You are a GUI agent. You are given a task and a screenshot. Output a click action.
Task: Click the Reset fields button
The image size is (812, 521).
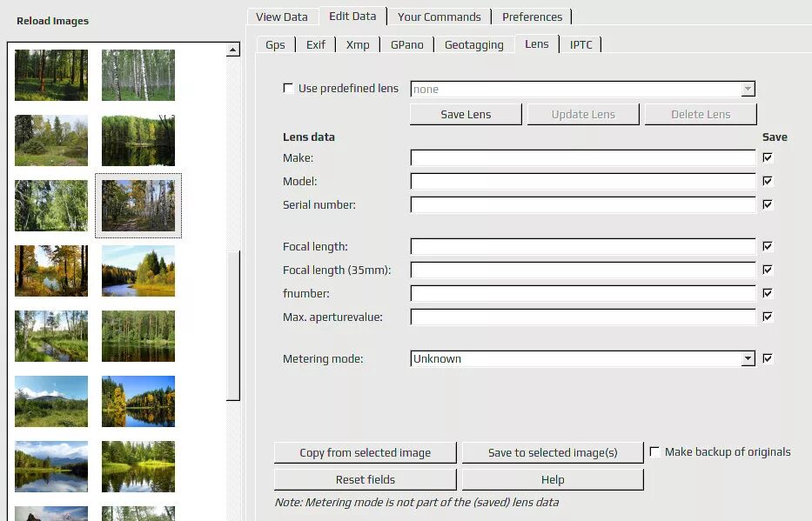point(365,479)
